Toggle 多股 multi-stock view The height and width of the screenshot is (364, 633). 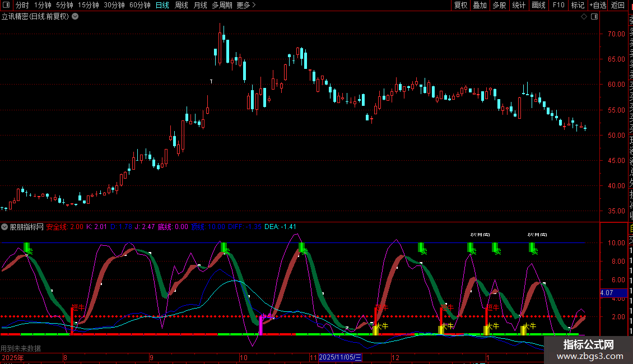[499, 5]
